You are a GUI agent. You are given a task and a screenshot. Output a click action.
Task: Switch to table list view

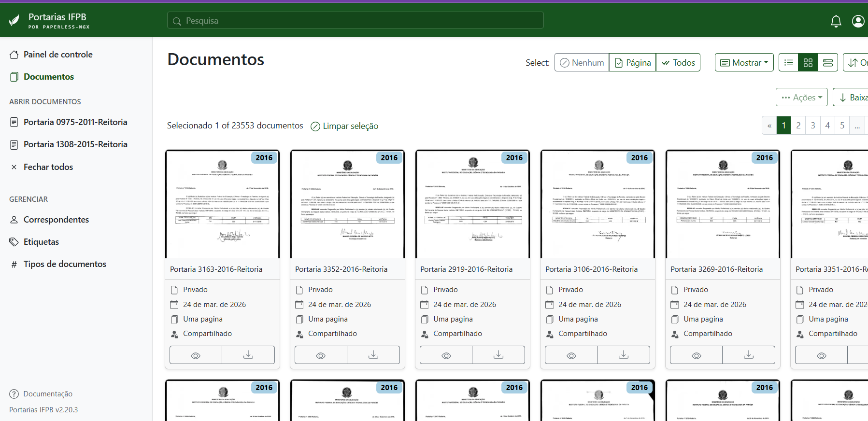click(789, 63)
